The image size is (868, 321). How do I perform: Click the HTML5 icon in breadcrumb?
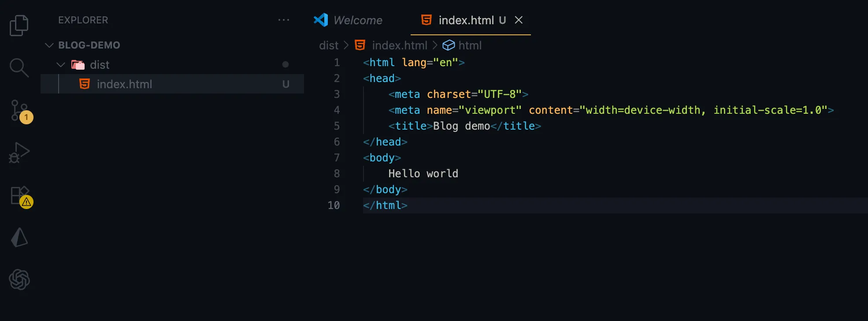point(360,45)
